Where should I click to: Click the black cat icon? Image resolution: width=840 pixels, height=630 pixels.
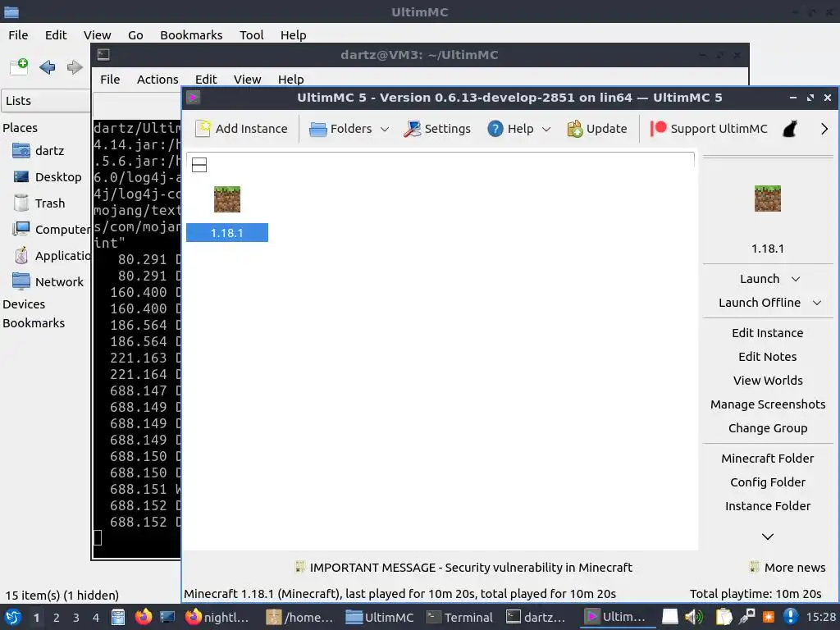coord(790,129)
